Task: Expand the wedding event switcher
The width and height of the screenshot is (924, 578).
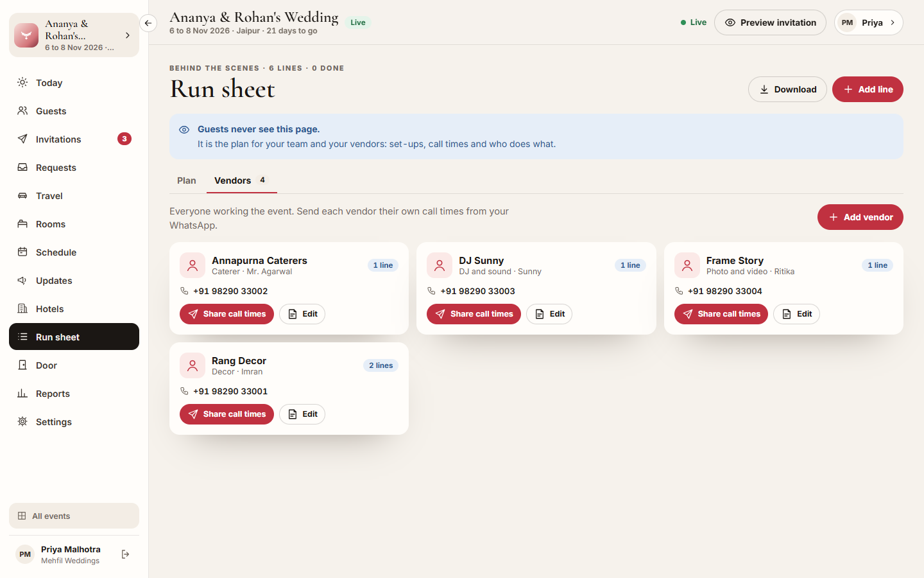Action: pyautogui.click(x=74, y=35)
